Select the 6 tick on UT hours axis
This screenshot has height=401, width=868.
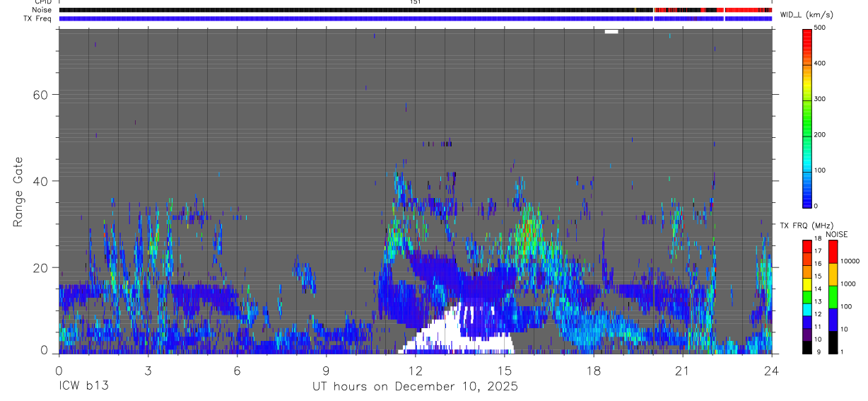pos(237,370)
